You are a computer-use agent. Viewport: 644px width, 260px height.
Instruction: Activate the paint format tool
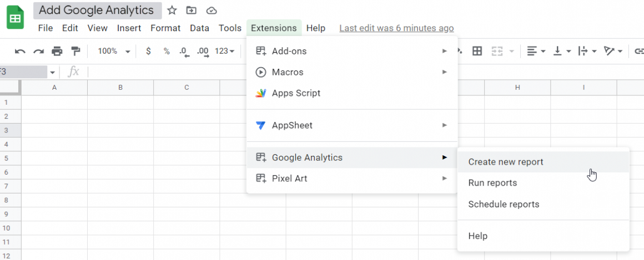point(76,51)
